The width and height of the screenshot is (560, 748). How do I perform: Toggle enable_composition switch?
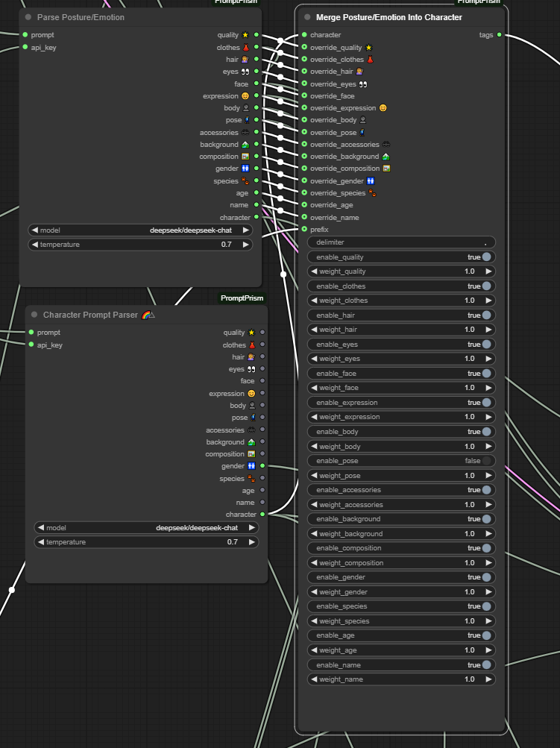(486, 548)
